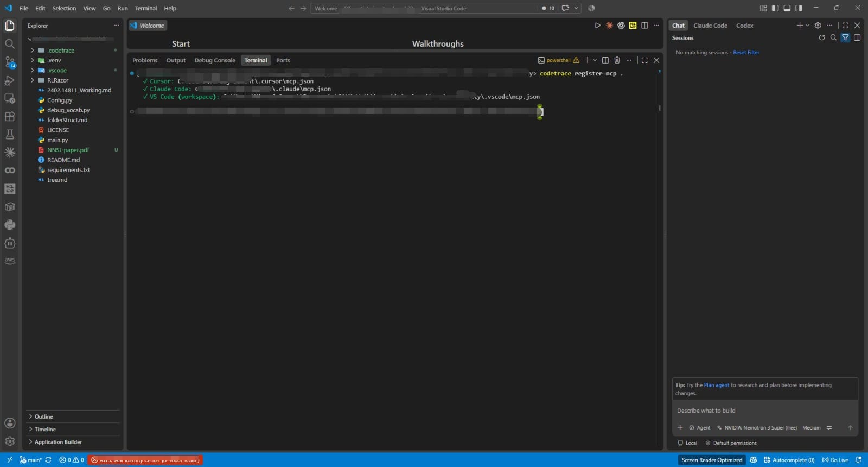Viewport: 868px width, 467px height.
Task: Open the NVIDIA Nemotron model picker
Action: tap(757, 428)
